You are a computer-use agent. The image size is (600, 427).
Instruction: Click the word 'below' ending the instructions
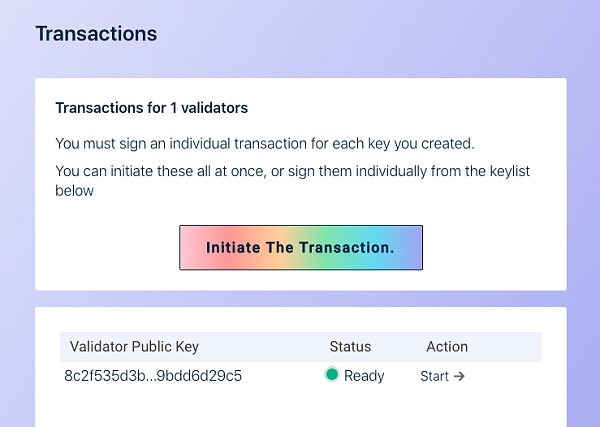[x=75, y=191]
